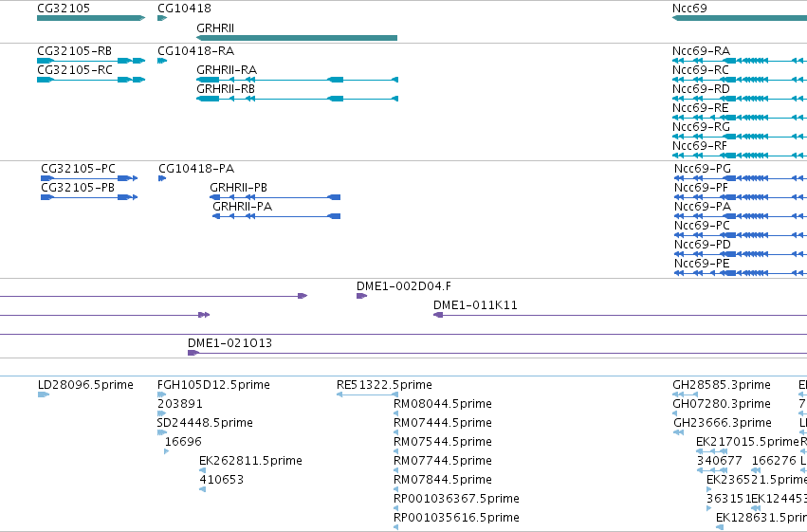Select the LD28096.5prime EST arrow
807x532 pixels.
point(44,394)
